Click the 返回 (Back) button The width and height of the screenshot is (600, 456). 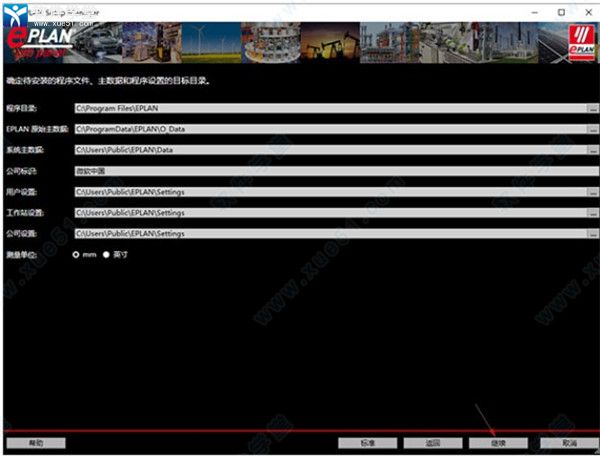[x=433, y=443]
